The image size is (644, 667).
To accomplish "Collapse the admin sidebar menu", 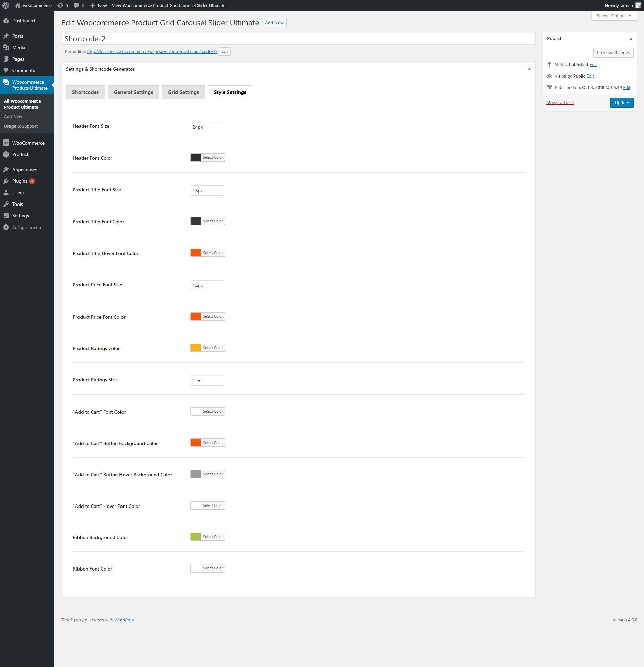I will (26, 227).
